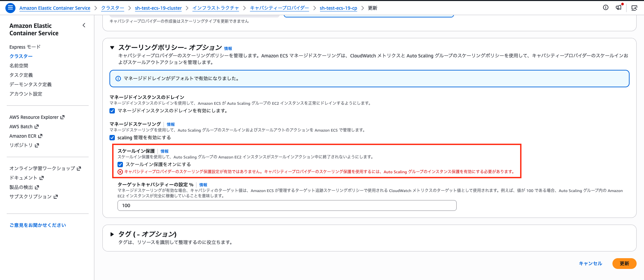This screenshot has width=644, height=280.
Task: Select デーモンタスク定義 in sidebar
Action: pyautogui.click(x=31, y=85)
